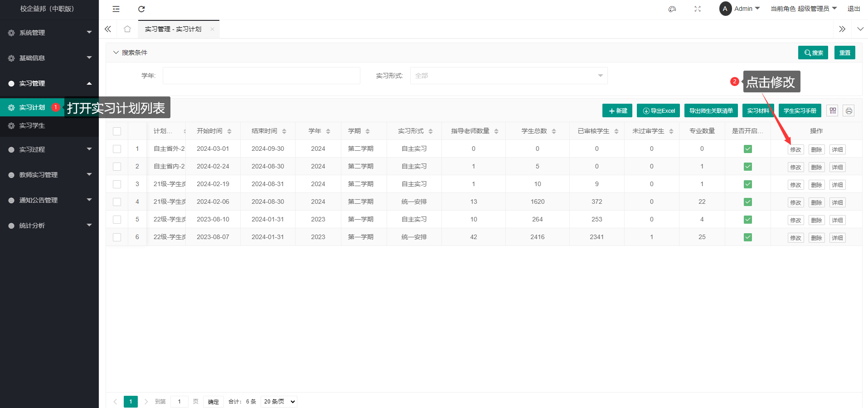
Task: Expand the 统计分析 menu
Action: [49, 226]
